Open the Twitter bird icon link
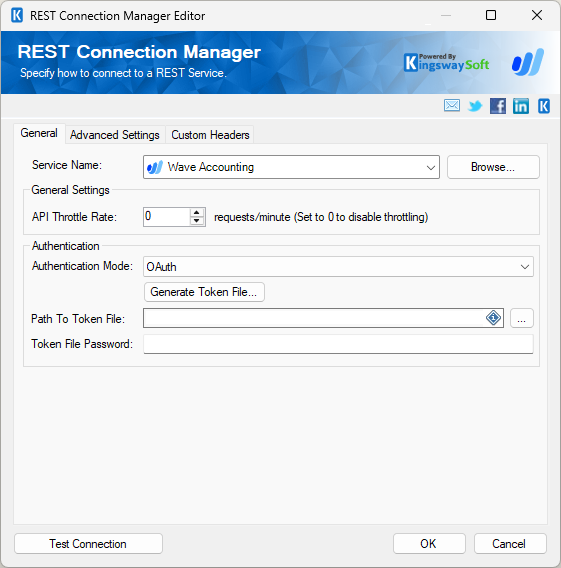Screen dimensions: 561x568 (x=475, y=106)
